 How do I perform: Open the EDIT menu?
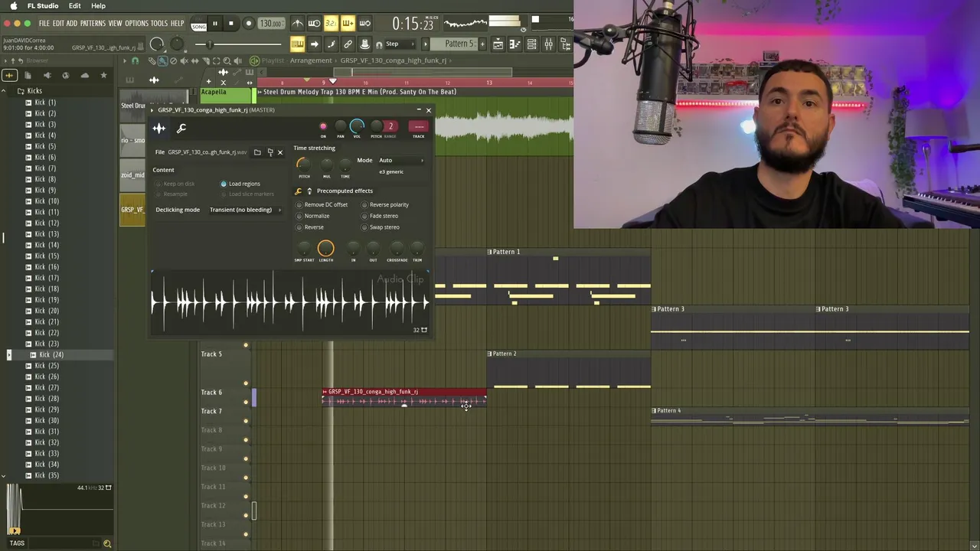58,24
